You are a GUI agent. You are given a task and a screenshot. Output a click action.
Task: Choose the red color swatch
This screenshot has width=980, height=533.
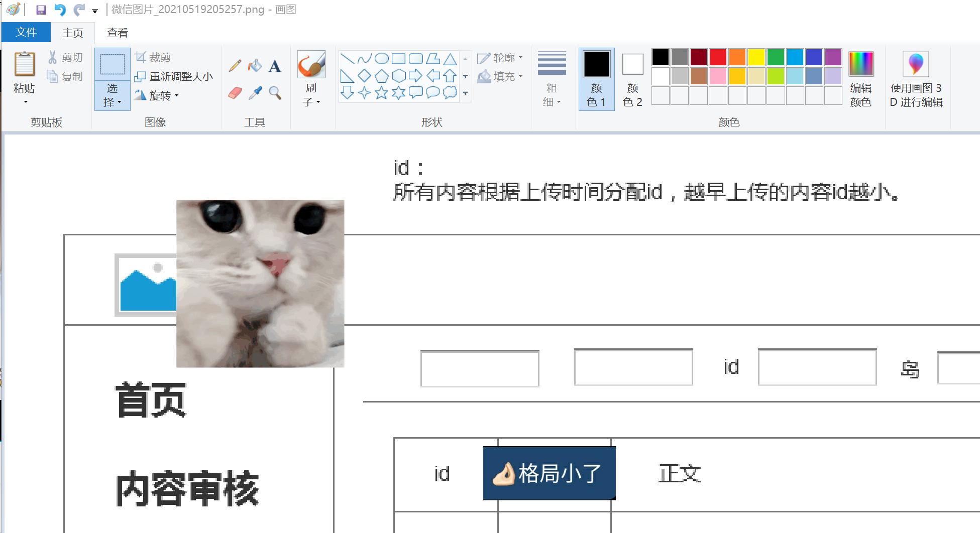coord(718,57)
